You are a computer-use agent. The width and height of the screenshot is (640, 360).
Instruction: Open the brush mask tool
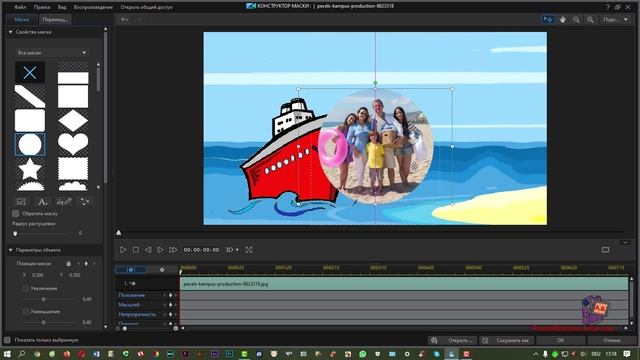pos(64,202)
